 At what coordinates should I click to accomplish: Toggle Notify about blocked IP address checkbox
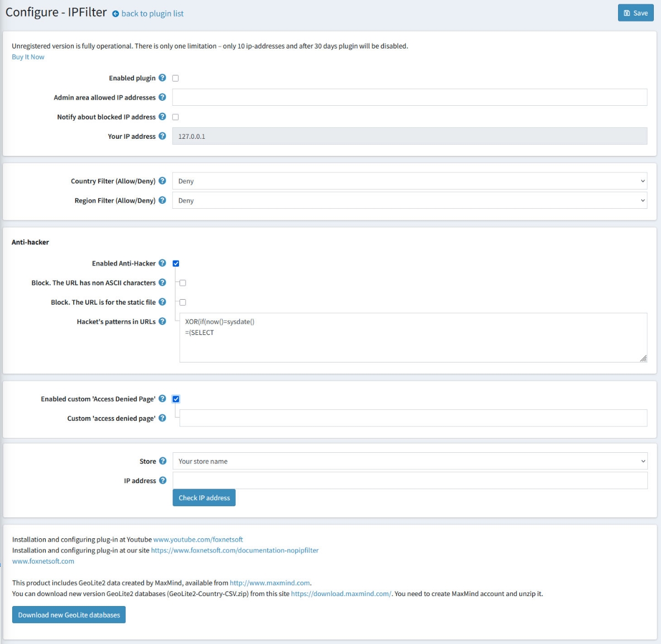coord(176,117)
